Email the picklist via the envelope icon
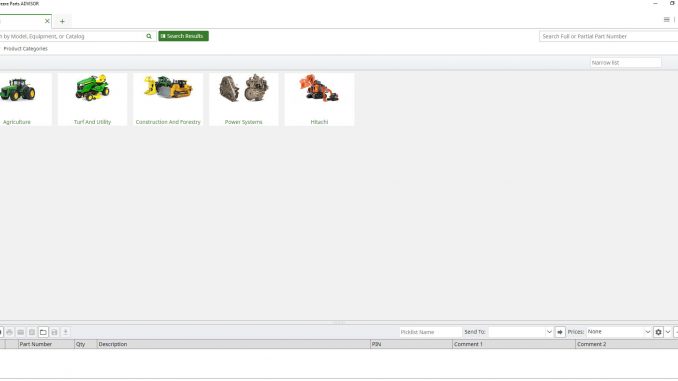Viewport: 678px width, 381px height. 21,332
